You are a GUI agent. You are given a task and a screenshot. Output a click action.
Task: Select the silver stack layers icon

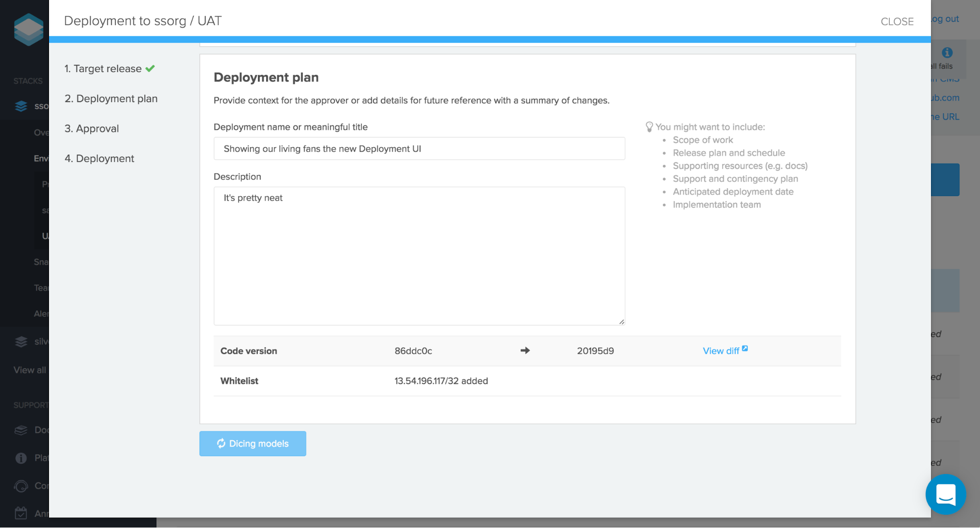click(x=21, y=342)
